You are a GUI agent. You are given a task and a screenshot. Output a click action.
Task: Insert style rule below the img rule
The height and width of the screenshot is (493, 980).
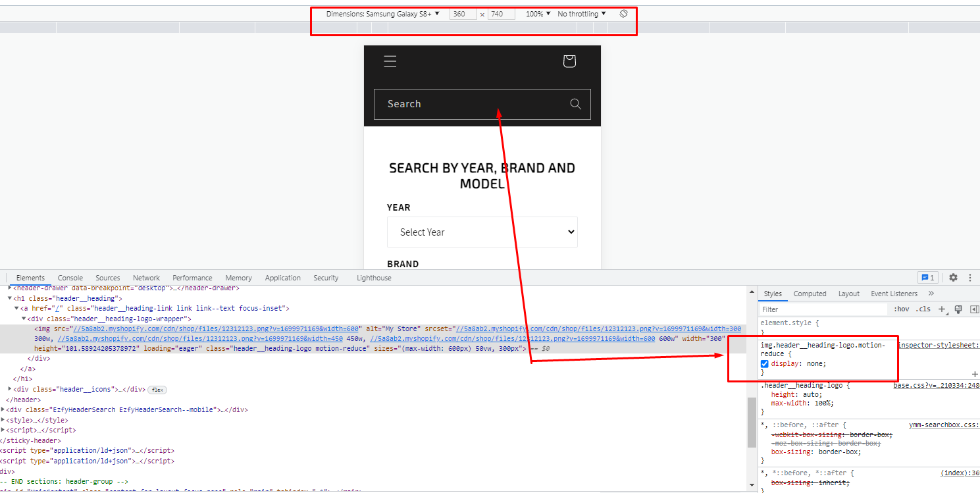pos(975,374)
